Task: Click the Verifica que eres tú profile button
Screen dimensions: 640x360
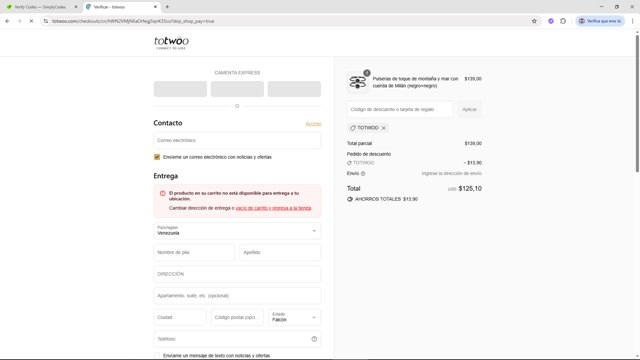Action: (x=600, y=21)
